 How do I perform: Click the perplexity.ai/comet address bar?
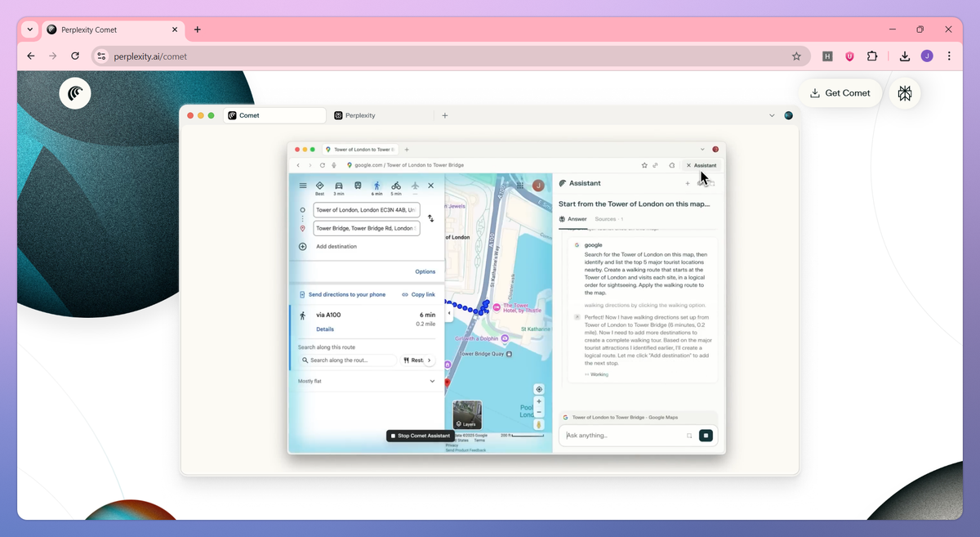pos(449,56)
